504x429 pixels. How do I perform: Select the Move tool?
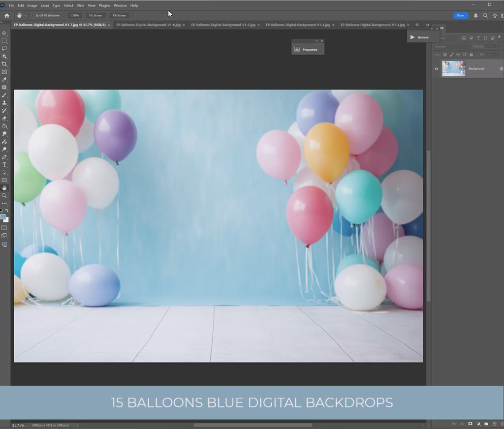point(4,33)
